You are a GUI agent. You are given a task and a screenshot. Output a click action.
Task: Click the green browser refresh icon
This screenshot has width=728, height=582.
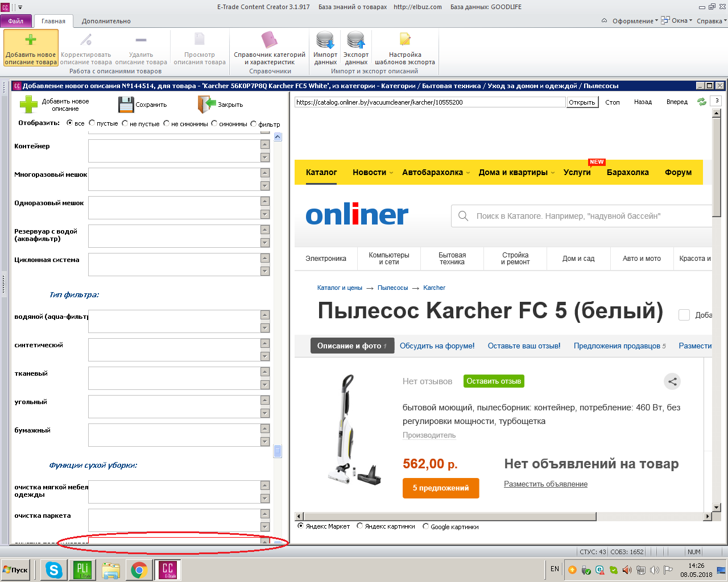702,102
